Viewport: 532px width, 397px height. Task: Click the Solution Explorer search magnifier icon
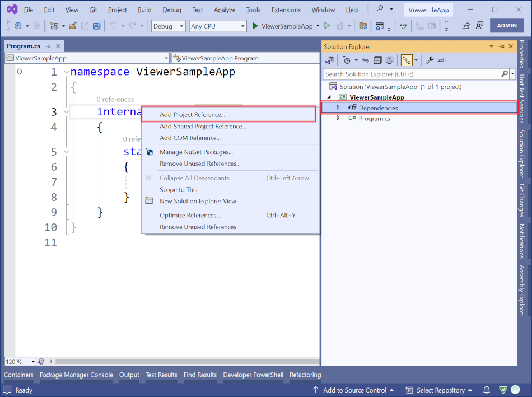coord(505,73)
